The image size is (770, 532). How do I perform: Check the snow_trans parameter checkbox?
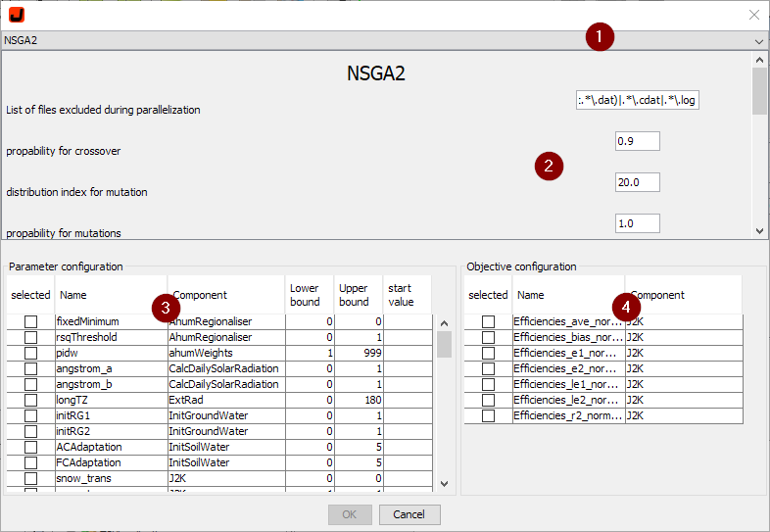31,479
